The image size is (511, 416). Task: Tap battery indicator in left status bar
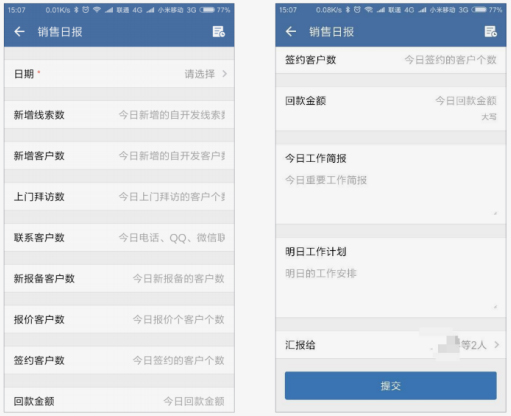click(x=207, y=10)
